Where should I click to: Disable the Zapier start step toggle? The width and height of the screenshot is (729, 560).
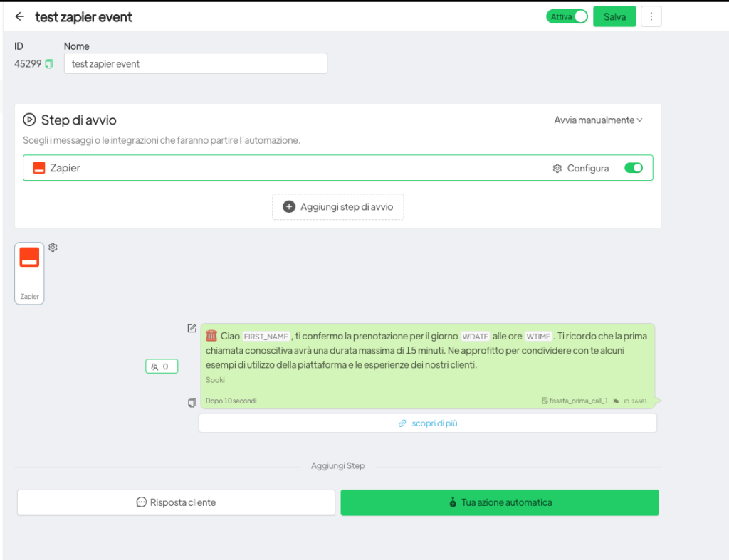click(x=633, y=168)
